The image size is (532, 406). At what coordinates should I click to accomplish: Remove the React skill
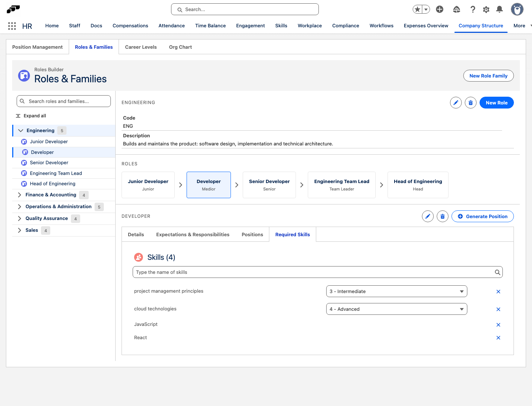coord(498,338)
